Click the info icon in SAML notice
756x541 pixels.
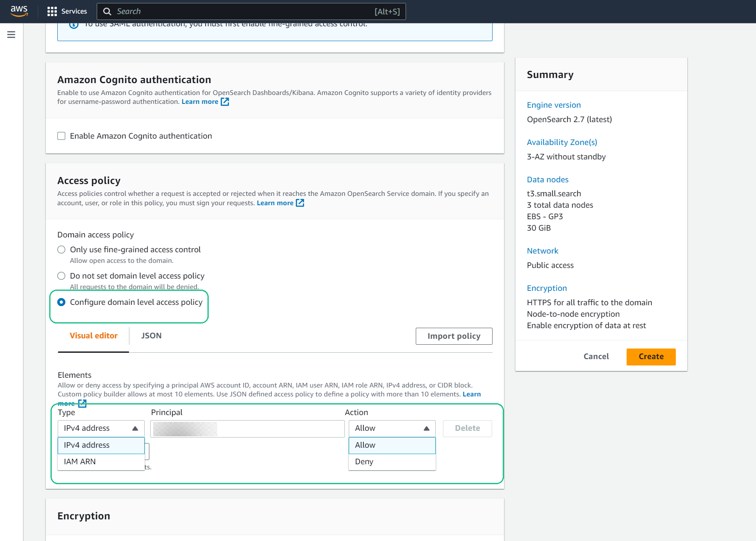(x=74, y=25)
